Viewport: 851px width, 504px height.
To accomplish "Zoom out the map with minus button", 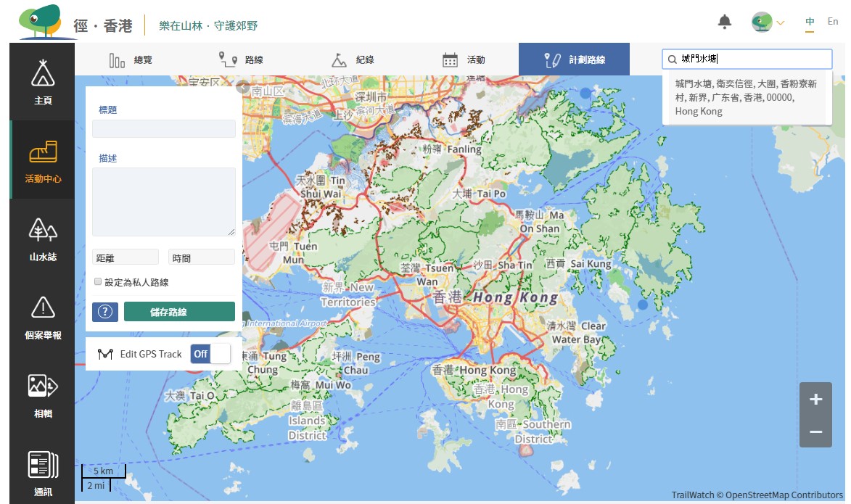I will [x=815, y=431].
